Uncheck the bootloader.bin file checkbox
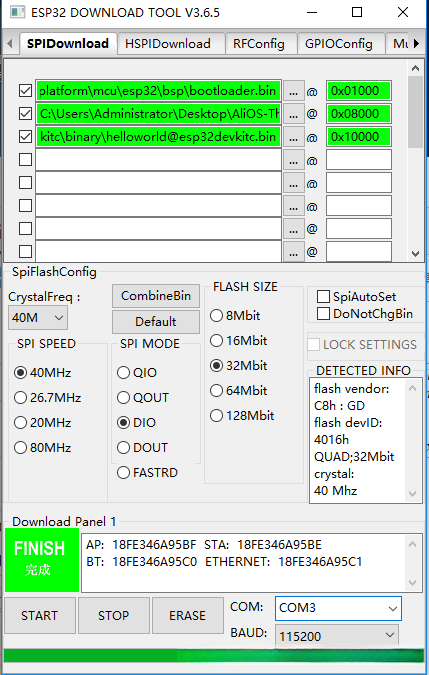The width and height of the screenshot is (429, 675). pyautogui.click(x=25, y=91)
